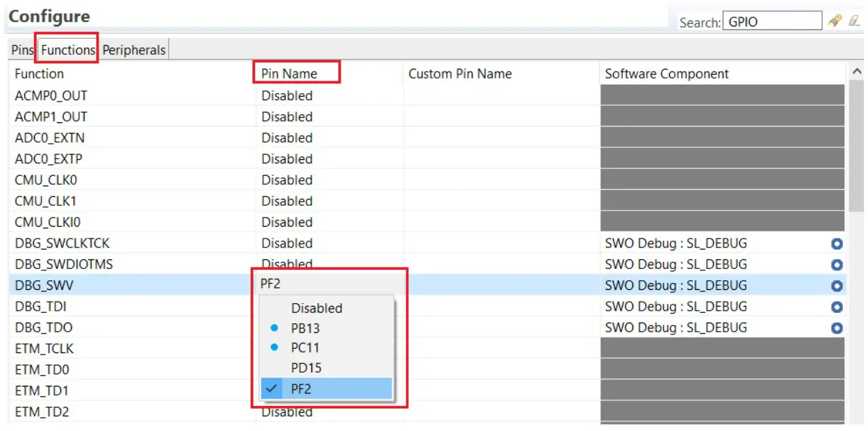The width and height of the screenshot is (868, 431).
Task: Click inside the Search field containing GPIO
Action: (771, 21)
